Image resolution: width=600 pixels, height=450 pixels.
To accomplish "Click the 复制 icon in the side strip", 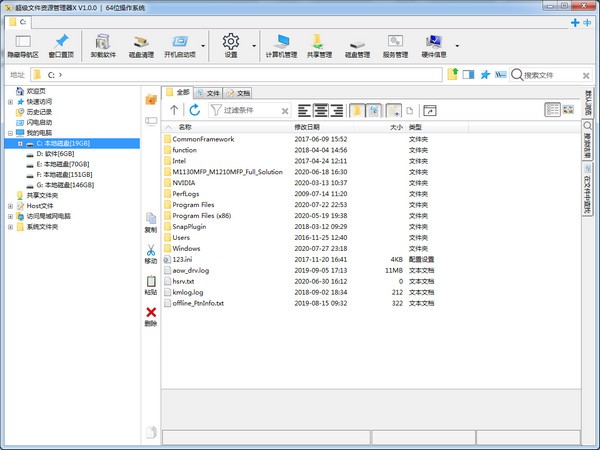I will click(x=151, y=219).
